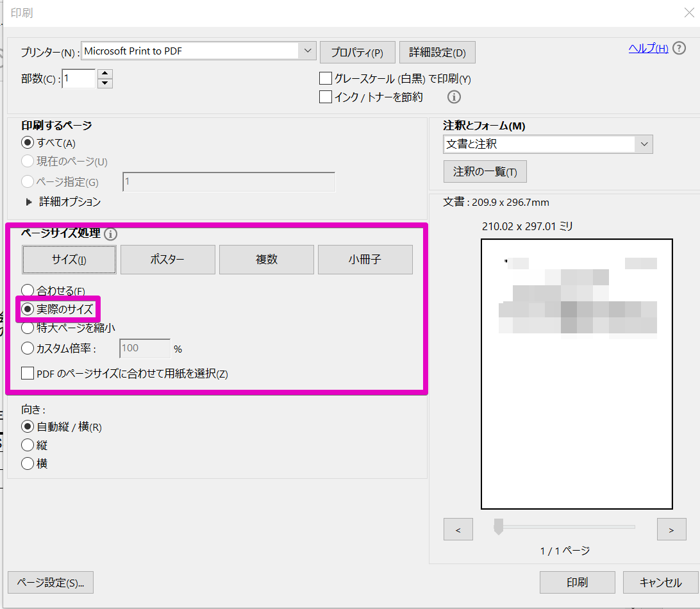Screen dimensions: 700x609
Task: Click the 印刷 button
Action: pyautogui.click(x=577, y=583)
